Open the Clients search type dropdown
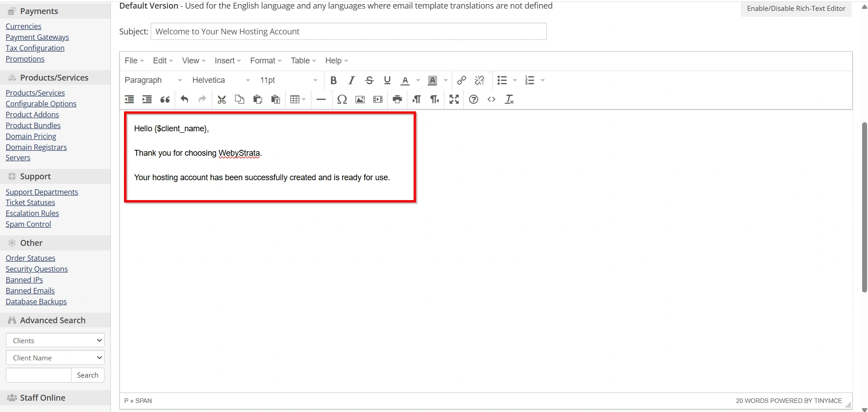868x412 pixels. (55, 340)
